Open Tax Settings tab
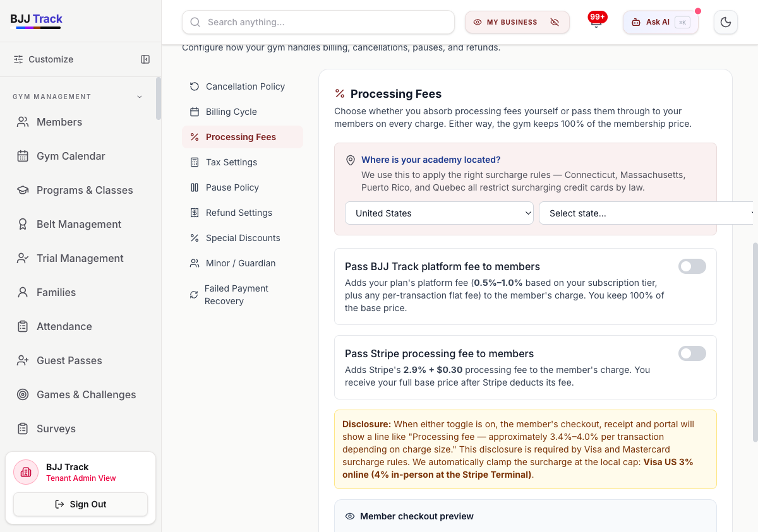758x532 pixels. [243, 162]
